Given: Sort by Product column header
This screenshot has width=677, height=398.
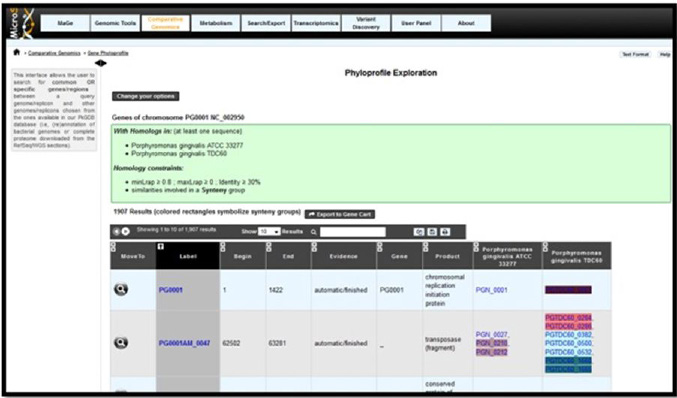Looking at the screenshot, I should (x=447, y=256).
